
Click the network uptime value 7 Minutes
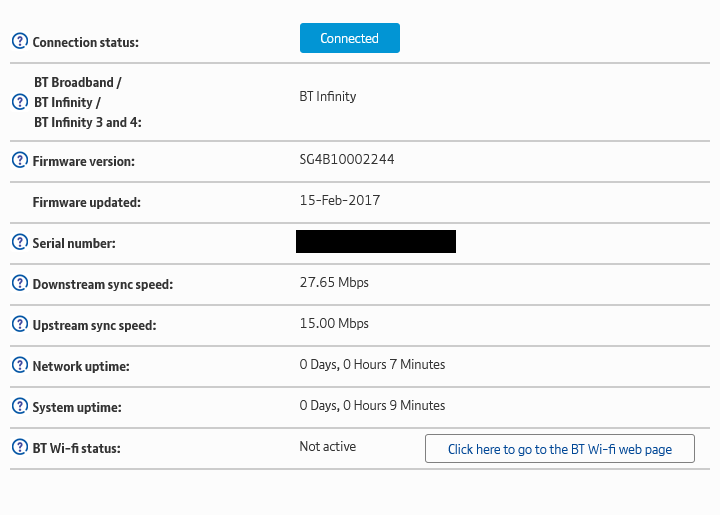point(372,364)
